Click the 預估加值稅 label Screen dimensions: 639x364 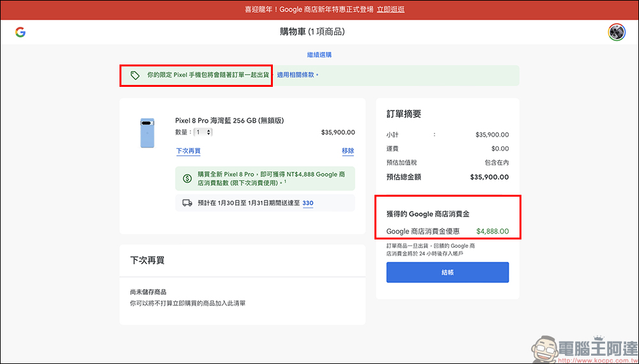(401, 162)
